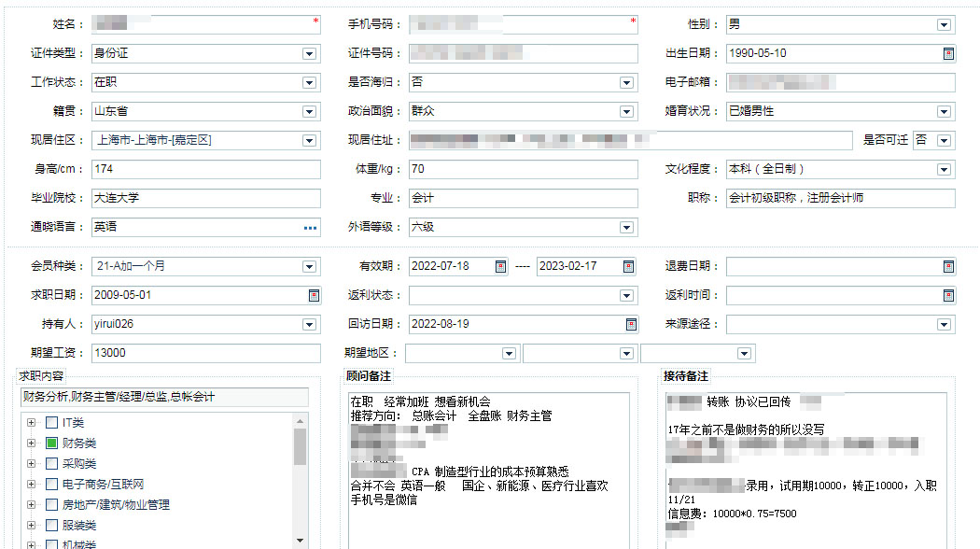Image resolution: width=980 pixels, height=549 pixels.
Task: Open language picker ellipsis in 通晓语言
Action: (310, 228)
